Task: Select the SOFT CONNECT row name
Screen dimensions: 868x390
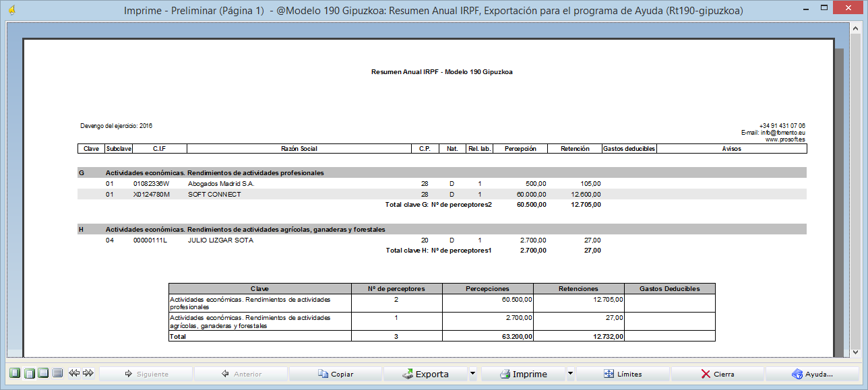Action: pos(214,194)
